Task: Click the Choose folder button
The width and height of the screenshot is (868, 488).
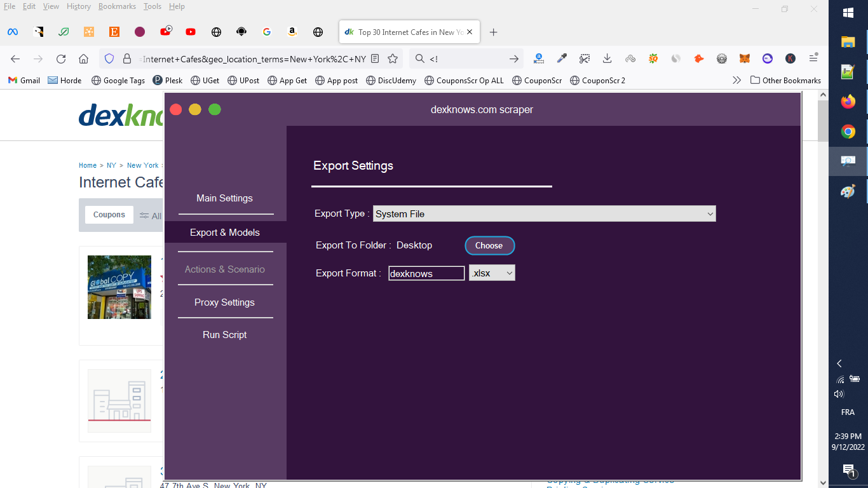Action: [489, 245]
